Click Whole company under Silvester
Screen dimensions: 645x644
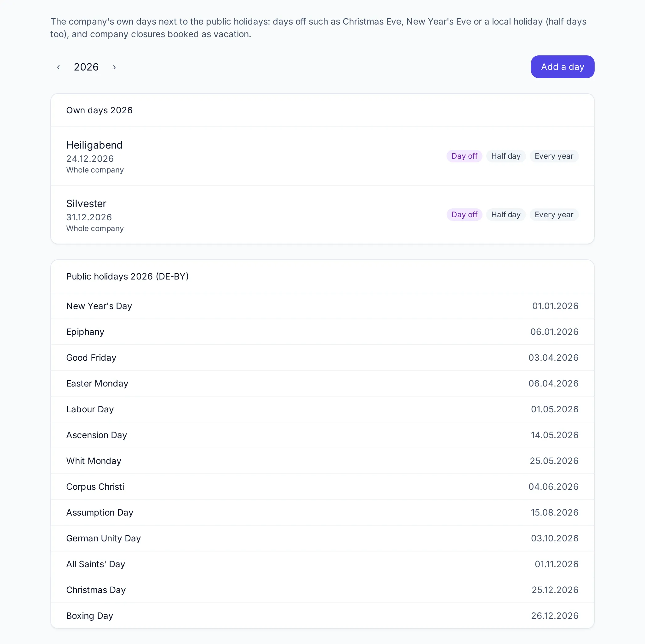95,229
